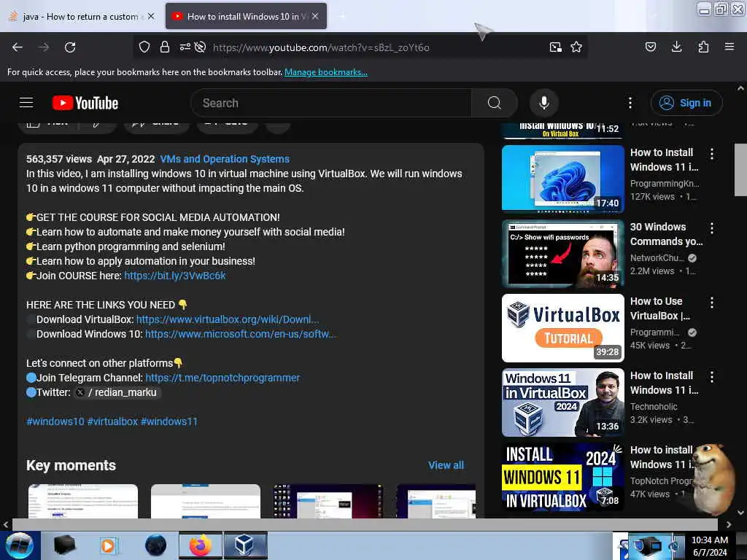Click the taskbar clock showing 10:34 AM
This screenshot has width=747, height=560.
[x=710, y=546]
